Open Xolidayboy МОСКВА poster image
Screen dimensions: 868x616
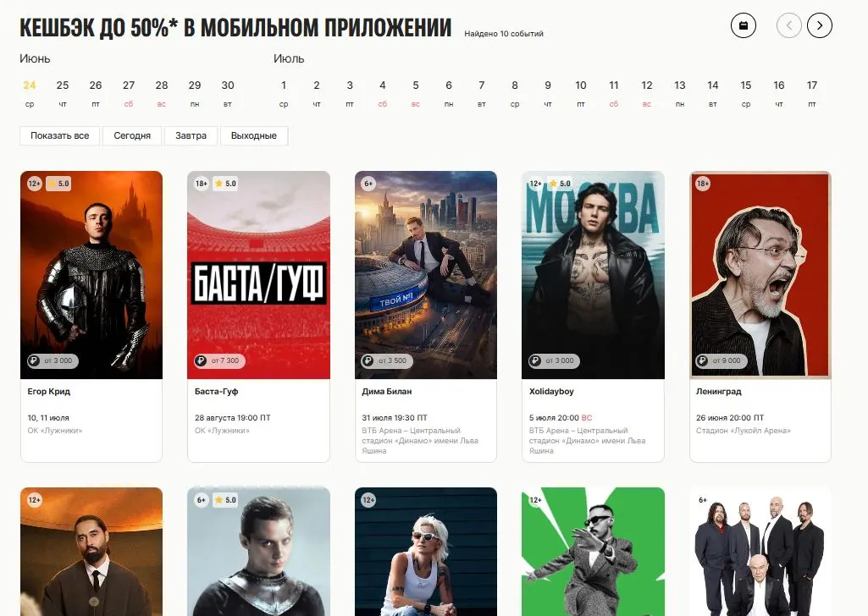point(593,275)
